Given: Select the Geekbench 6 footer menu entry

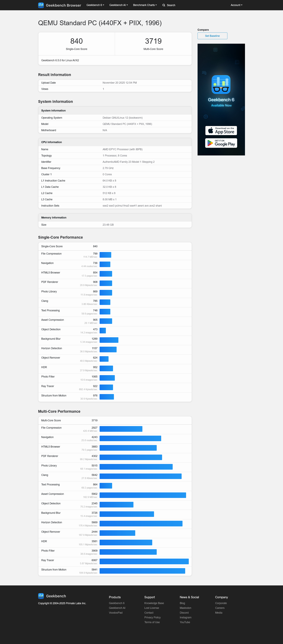Looking at the screenshot, I should [x=116, y=603].
